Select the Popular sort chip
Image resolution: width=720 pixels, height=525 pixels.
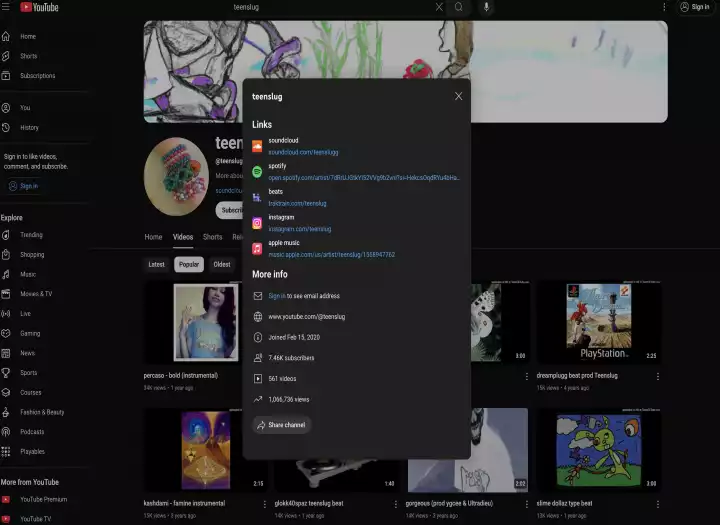coord(189,265)
